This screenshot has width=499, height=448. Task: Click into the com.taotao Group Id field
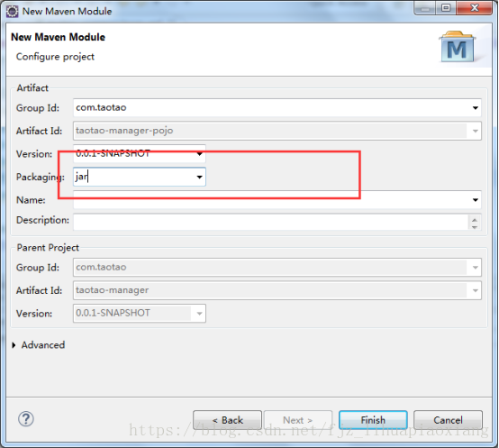[x=277, y=107]
